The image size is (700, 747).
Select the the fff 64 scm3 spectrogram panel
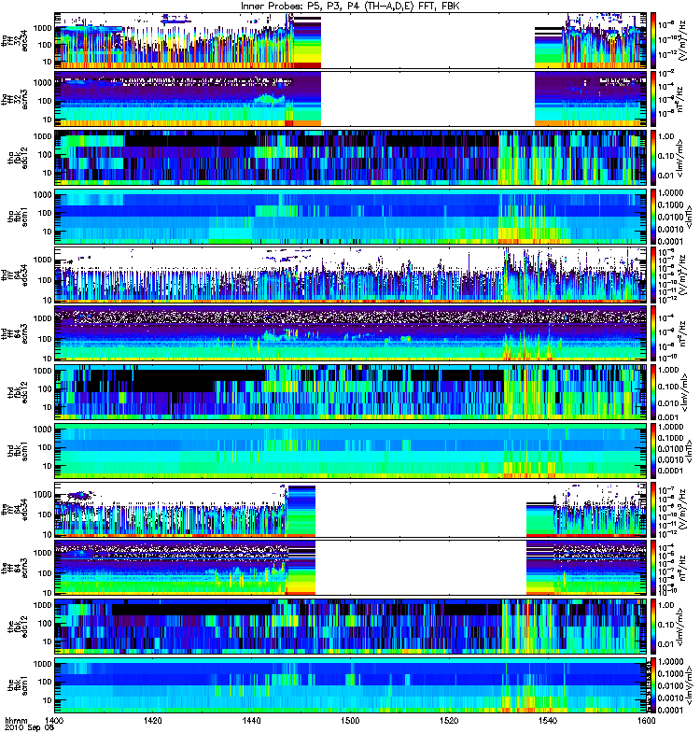point(351,568)
